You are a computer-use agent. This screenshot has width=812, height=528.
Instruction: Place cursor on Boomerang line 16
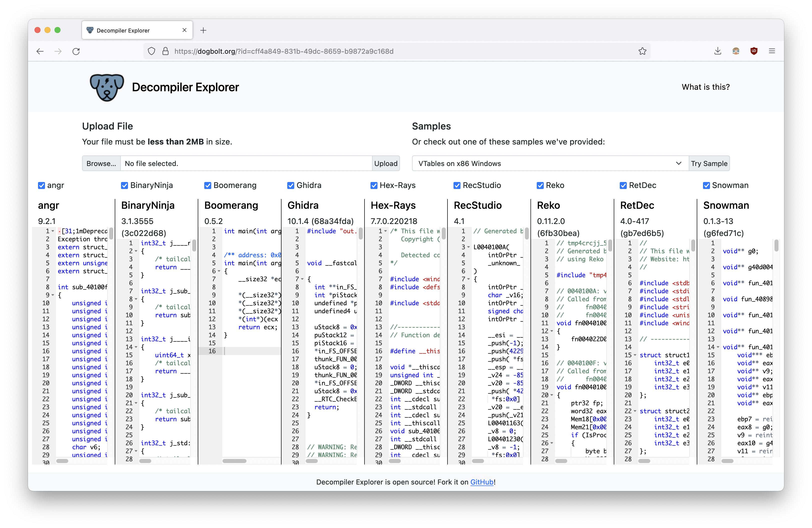252,351
